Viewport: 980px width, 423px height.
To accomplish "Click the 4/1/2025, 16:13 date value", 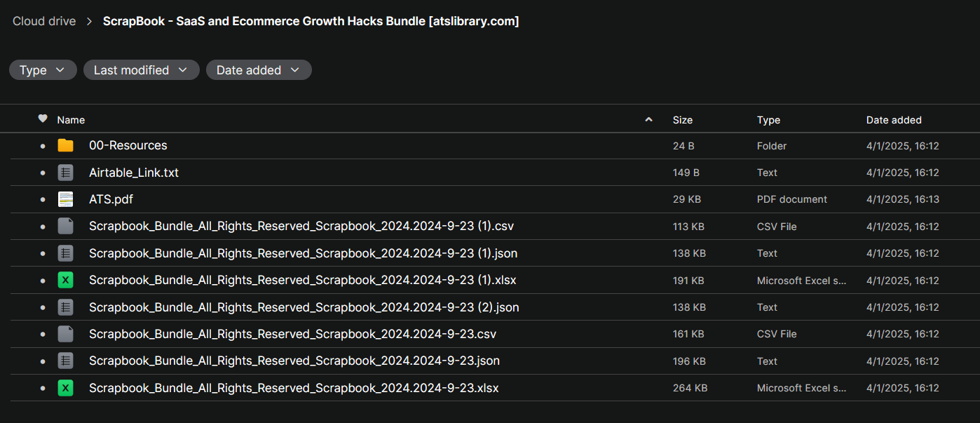I will click(903, 199).
